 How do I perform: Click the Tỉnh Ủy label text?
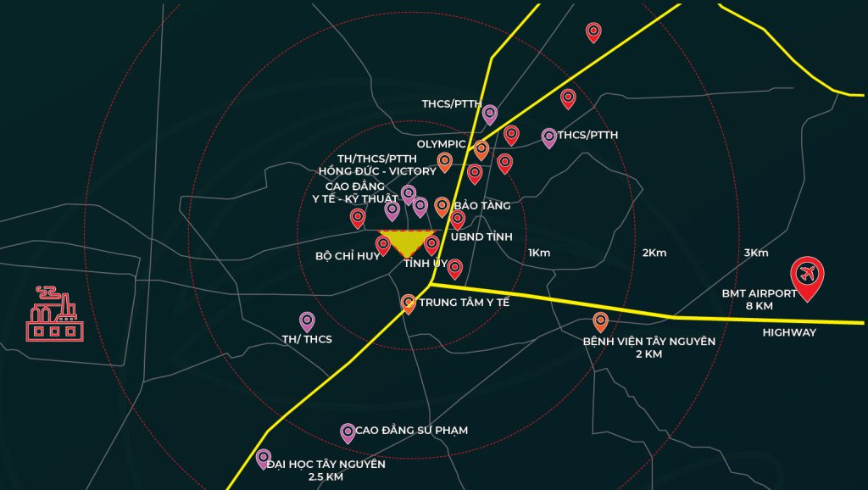(426, 264)
